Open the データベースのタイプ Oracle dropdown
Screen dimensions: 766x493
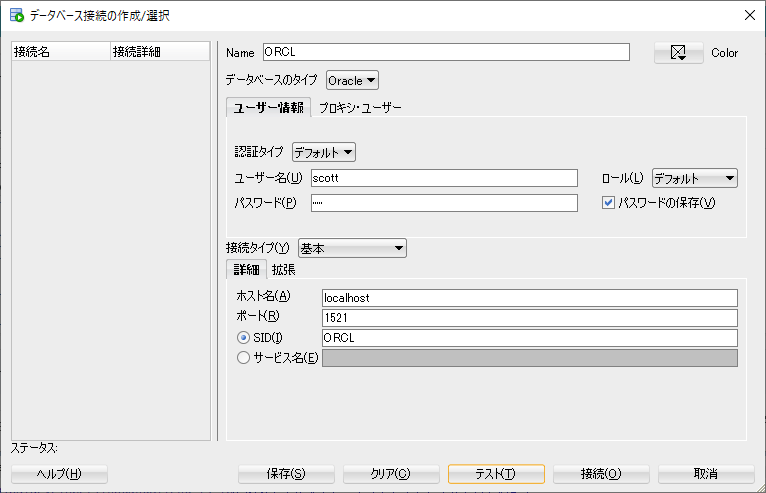352,81
